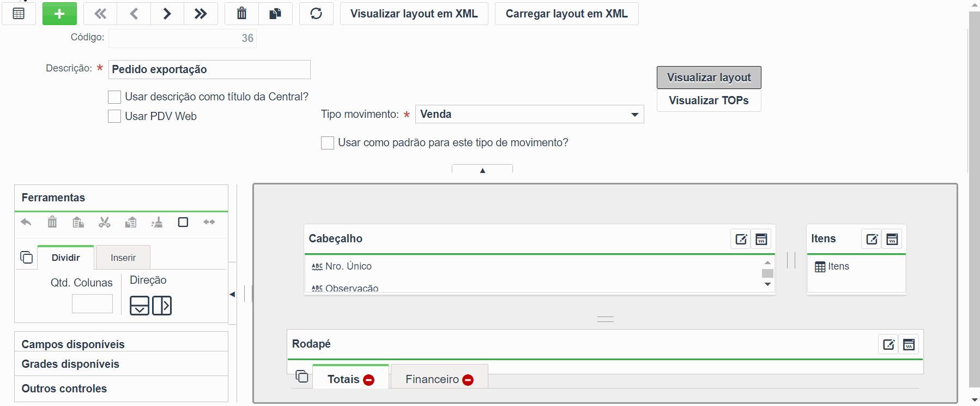Edit the Rodapé panel
Image resolution: width=980 pixels, height=406 pixels.
click(889, 344)
